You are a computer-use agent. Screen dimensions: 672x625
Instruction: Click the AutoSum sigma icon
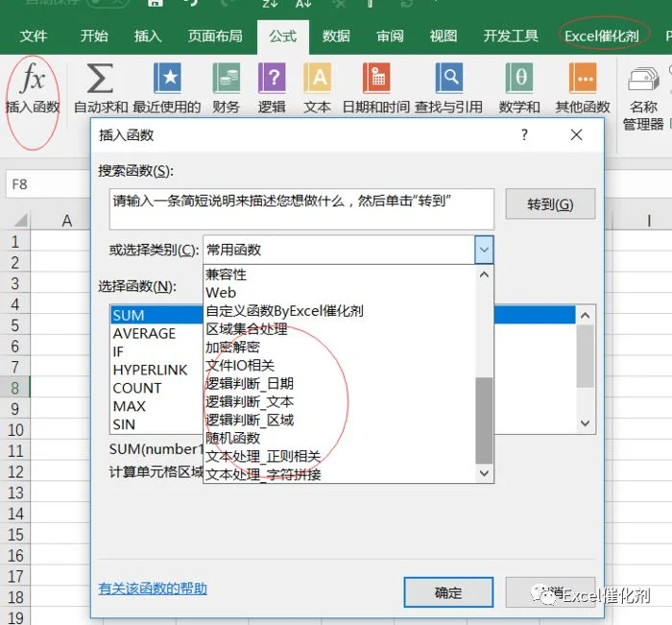[x=100, y=78]
